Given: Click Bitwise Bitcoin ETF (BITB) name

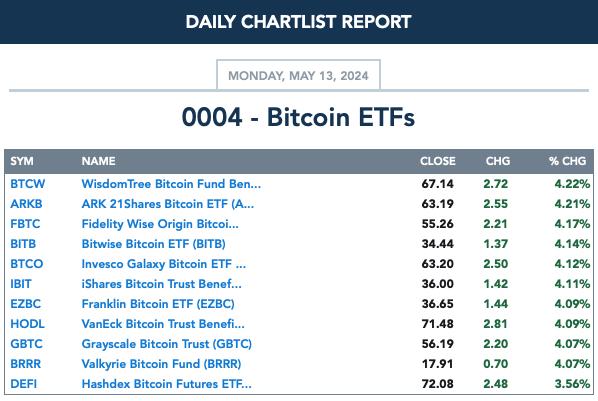Looking at the screenshot, I should (x=153, y=244).
